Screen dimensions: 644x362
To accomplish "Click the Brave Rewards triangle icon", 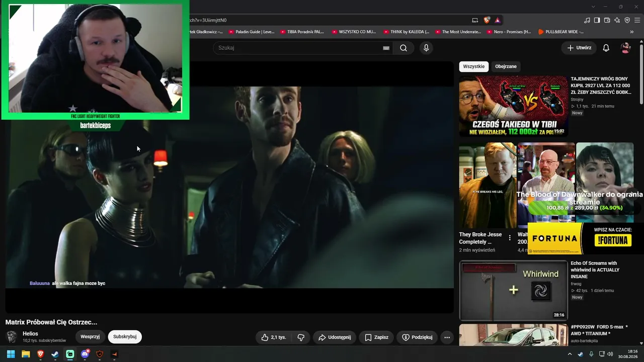I will (x=498, y=20).
